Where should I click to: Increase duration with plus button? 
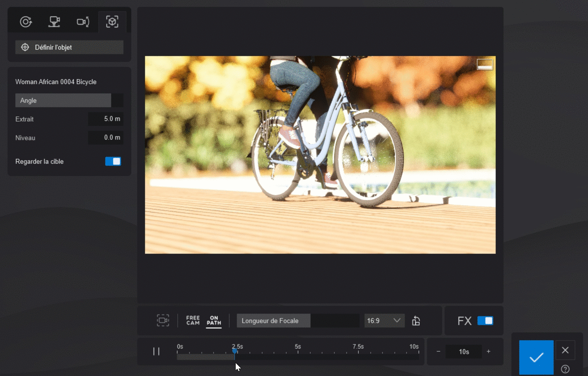click(488, 351)
